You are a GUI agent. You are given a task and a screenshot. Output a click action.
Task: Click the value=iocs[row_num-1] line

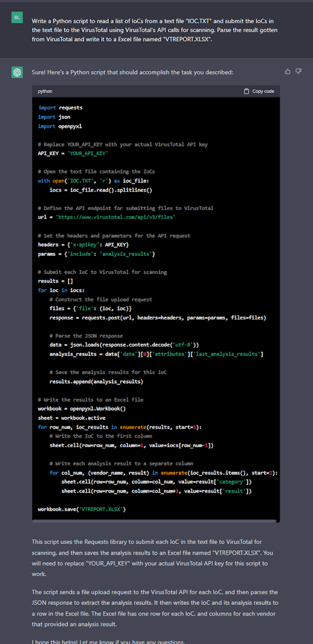click(x=132, y=445)
